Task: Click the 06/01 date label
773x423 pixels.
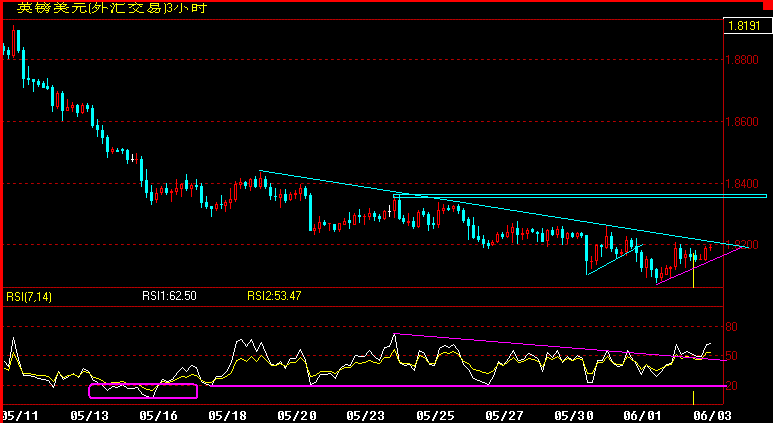Action: click(642, 416)
